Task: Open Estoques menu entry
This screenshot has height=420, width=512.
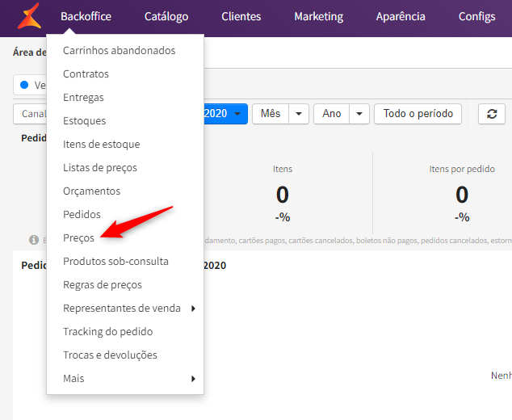Action: pyautogui.click(x=84, y=121)
